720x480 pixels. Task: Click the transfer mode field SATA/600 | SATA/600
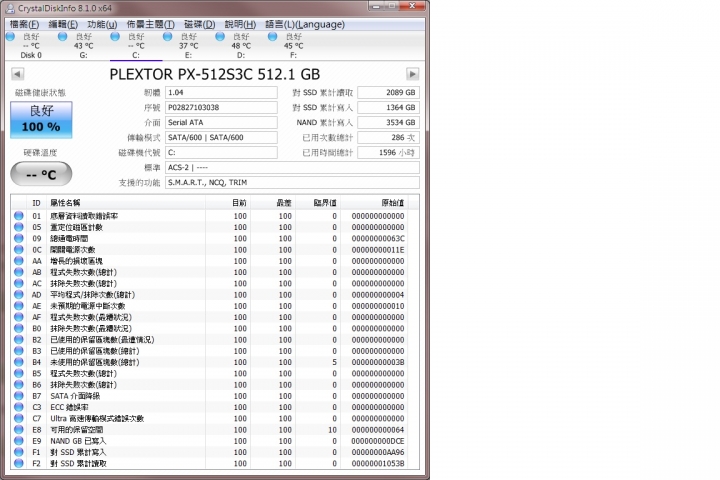(221, 137)
